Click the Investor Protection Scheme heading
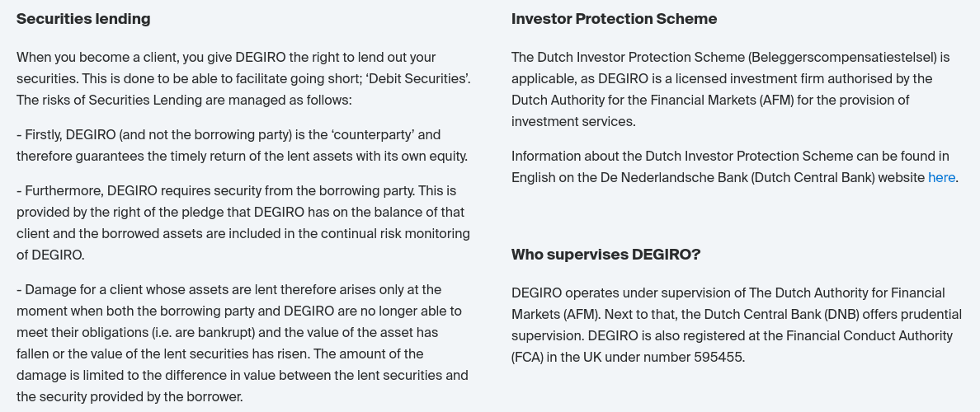This screenshot has width=980, height=412. click(x=614, y=19)
